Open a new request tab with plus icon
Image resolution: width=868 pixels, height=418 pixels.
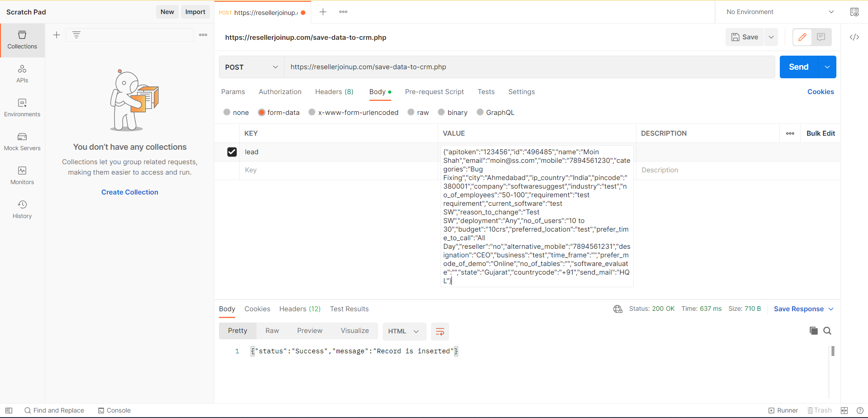coord(323,12)
